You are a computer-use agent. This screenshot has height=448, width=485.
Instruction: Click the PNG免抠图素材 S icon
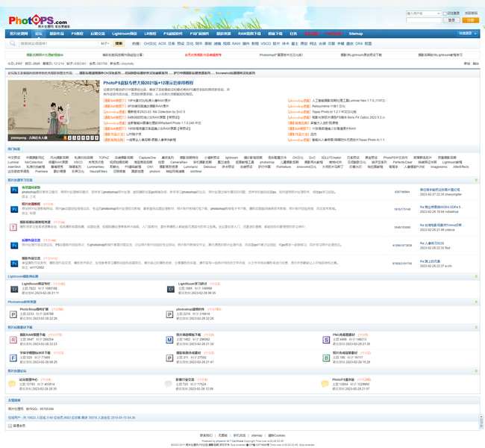click(326, 340)
